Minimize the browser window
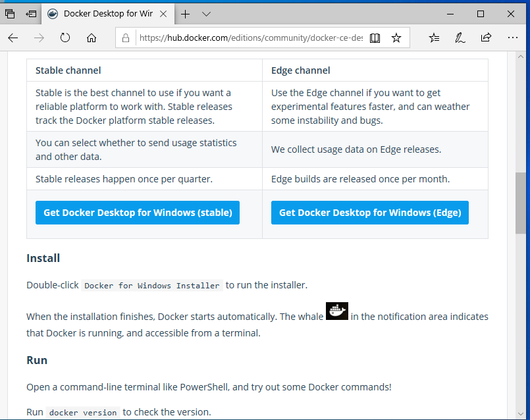 coord(450,14)
